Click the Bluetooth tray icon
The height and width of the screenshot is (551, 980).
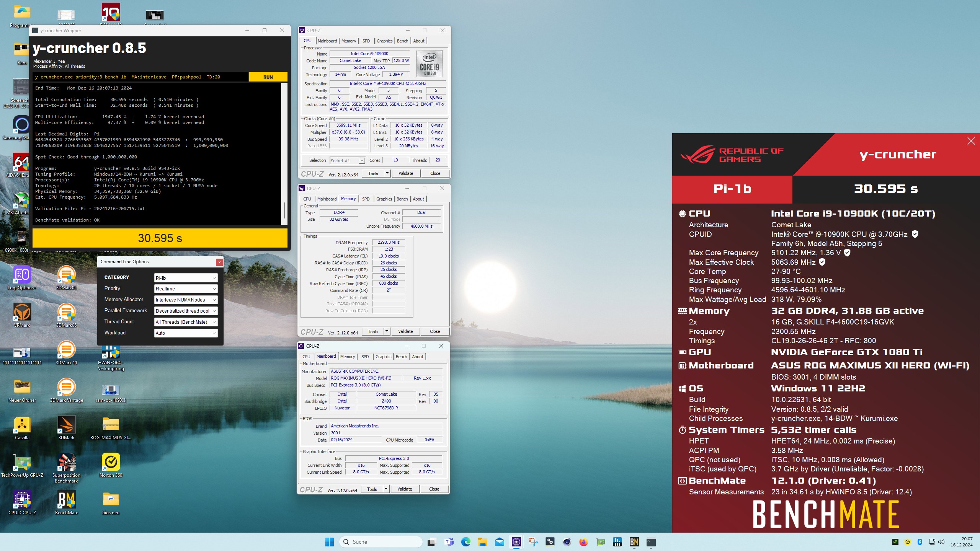pyautogui.click(x=920, y=542)
